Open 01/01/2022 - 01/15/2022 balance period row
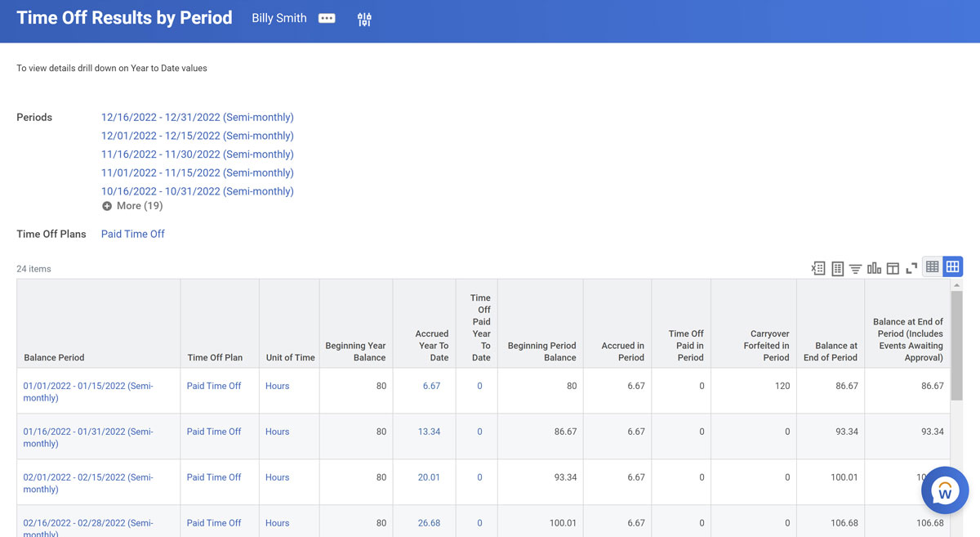 [x=88, y=392]
